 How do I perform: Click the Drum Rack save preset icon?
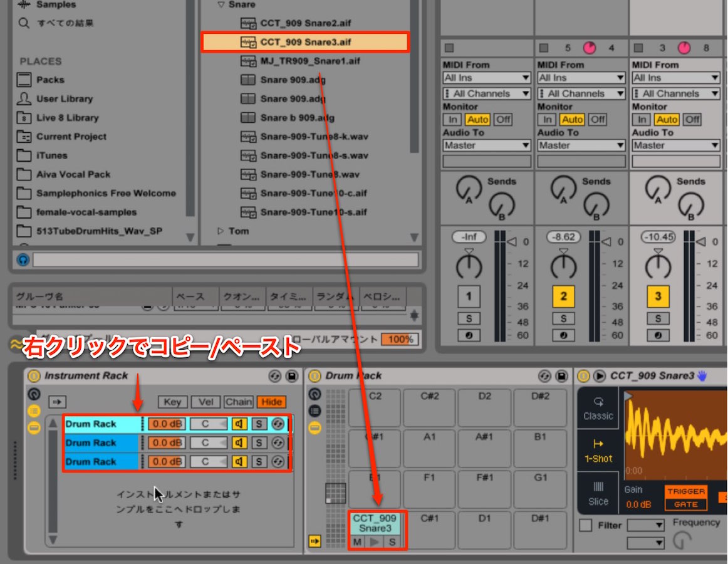[561, 376]
